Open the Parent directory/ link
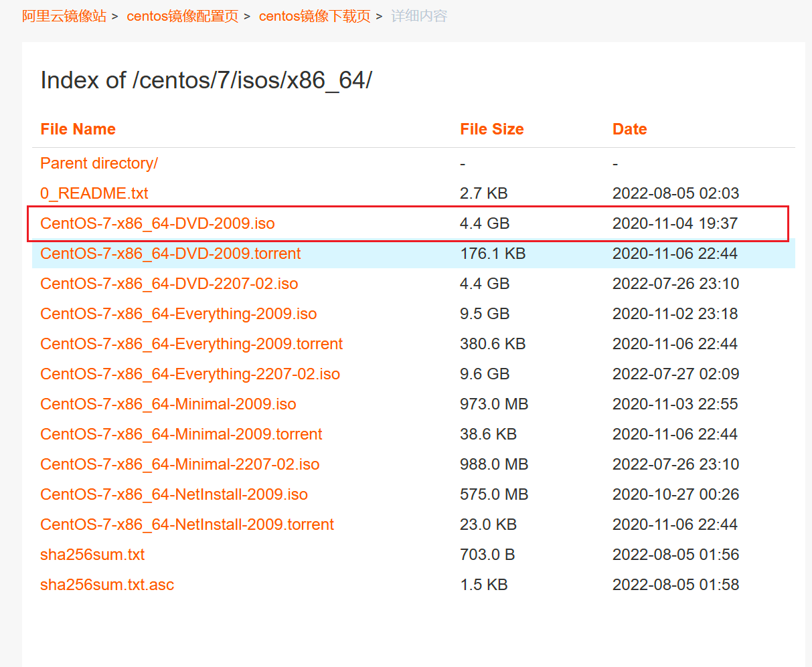Screen dimensions: 812x667 pyautogui.click(x=99, y=163)
